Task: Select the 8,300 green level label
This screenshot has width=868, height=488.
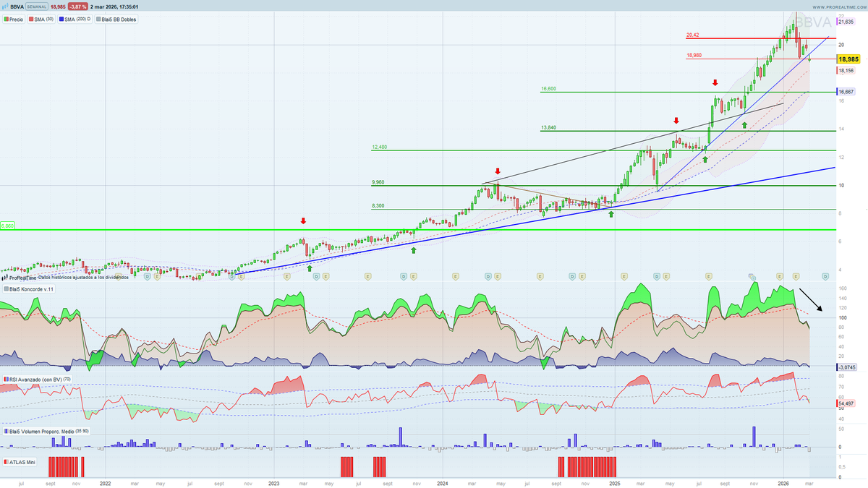Action: [x=378, y=206]
